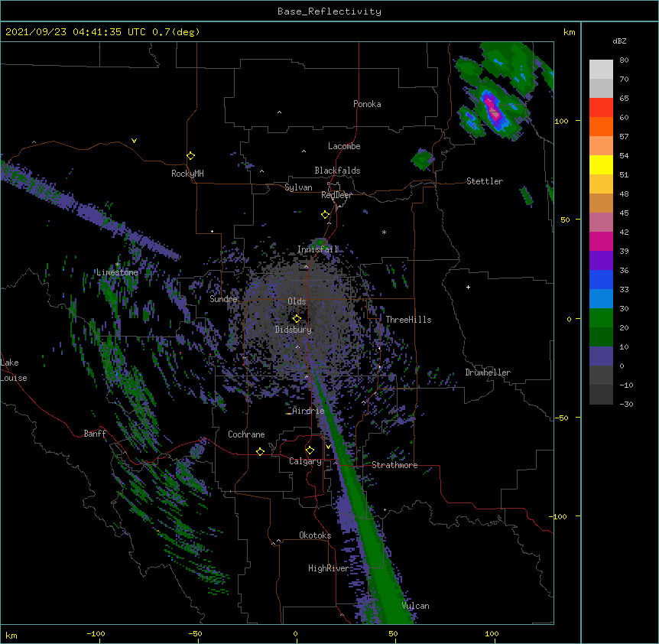This screenshot has width=659, height=644.
Task: Click the bright yellow 54 dBZ legend swatch
Action: click(x=601, y=164)
